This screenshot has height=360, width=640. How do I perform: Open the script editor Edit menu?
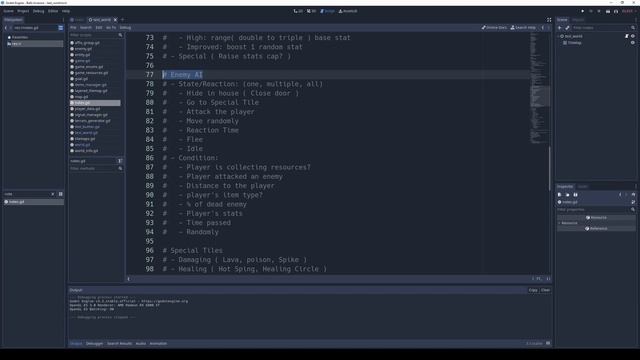tap(99, 28)
